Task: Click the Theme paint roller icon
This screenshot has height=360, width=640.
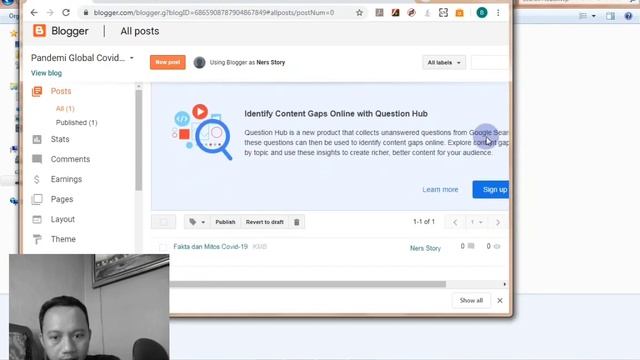Action: pyautogui.click(x=37, y=239)
